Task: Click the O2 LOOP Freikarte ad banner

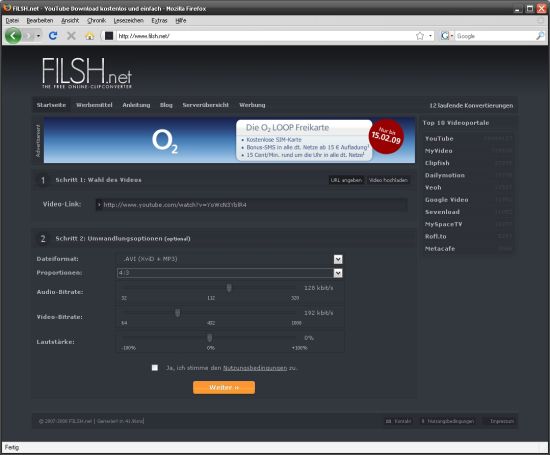Action: (x=229, y=140)
